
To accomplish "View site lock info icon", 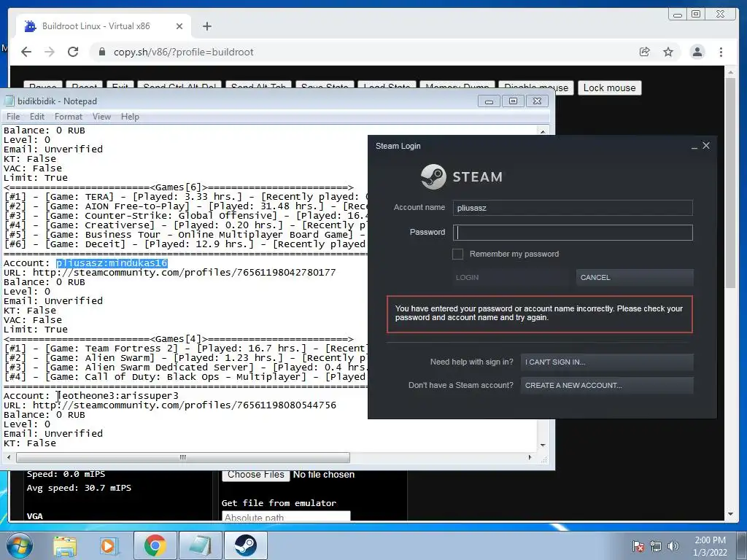I will point(101,52).
